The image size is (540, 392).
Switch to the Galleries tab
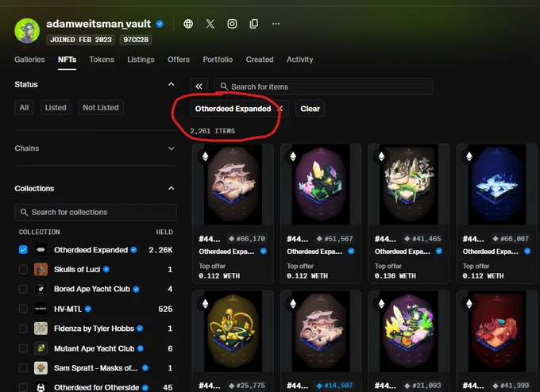pyautogui.click(x=29, y=60)
